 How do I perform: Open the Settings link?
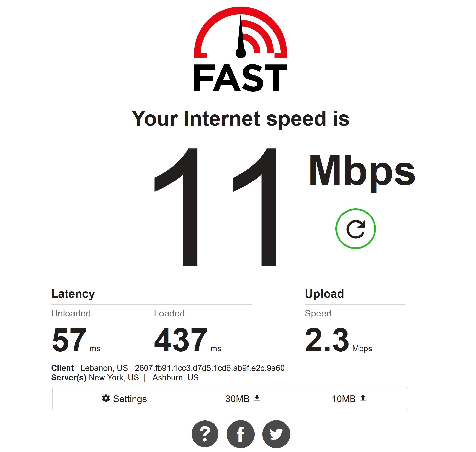(124, 399)
